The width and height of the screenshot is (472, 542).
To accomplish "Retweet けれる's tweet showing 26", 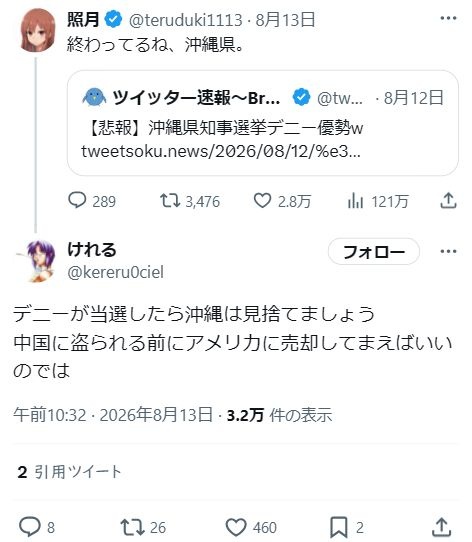I will tap(132, 527).
